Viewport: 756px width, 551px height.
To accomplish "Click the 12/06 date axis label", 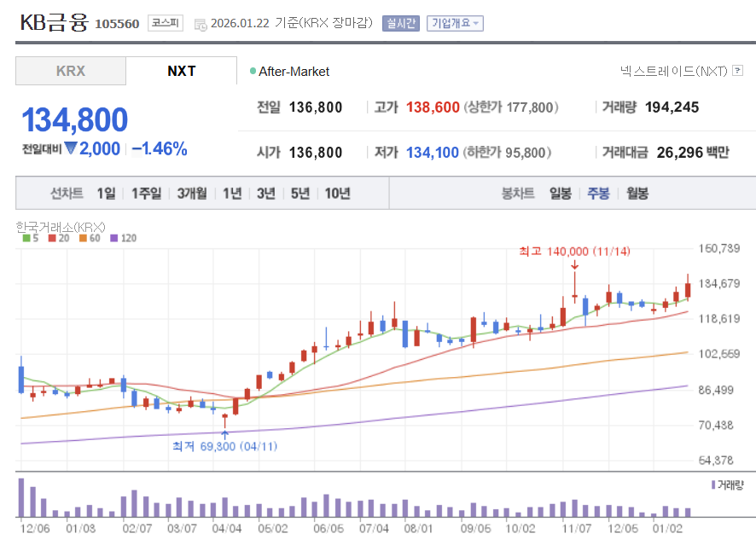I will click(35, 529).
